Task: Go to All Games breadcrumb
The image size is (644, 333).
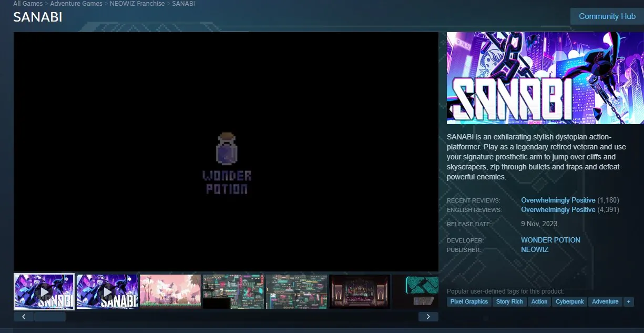Action: (x=28, y=4)
